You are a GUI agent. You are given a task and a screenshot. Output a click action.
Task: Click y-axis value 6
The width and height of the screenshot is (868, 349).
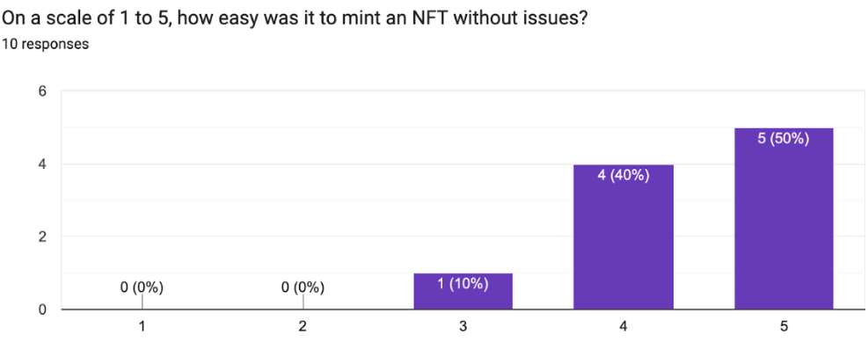tap(41, 91)
